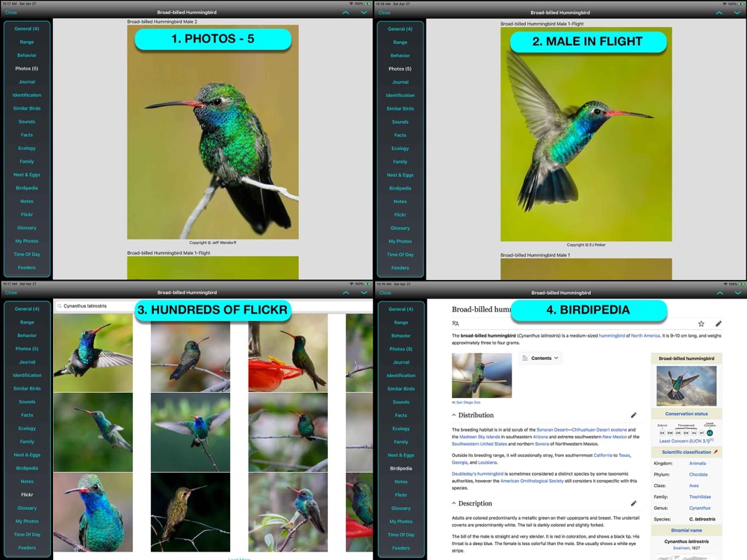747x560 pixels.
Task: Tap the down chevron in the Flickr panel header
Action: [364, 293]
